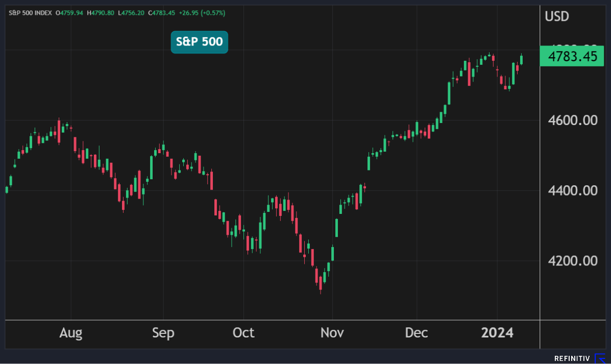This screenshot has width=611, height=364.
Task: Click the Dec label on time axis
Action: 417,333
